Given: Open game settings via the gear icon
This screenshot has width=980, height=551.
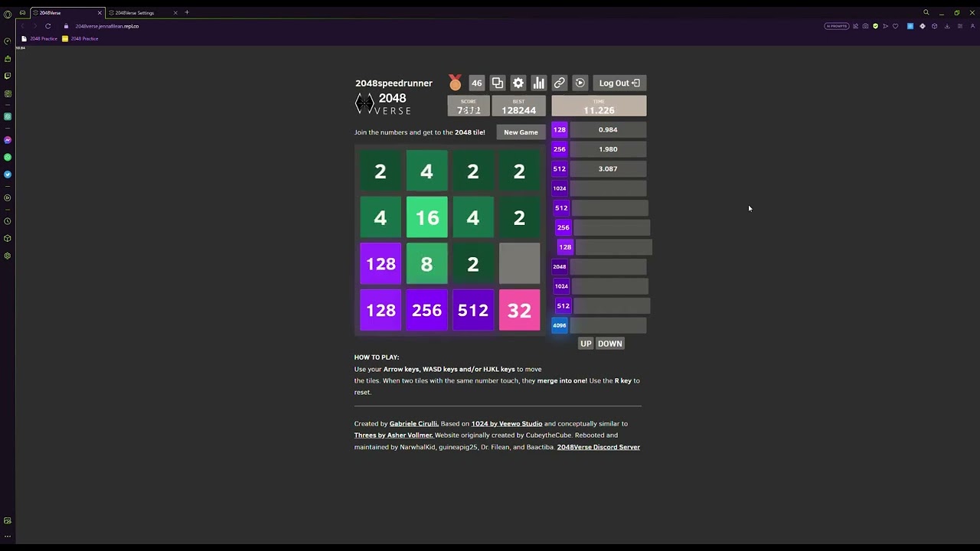Looking at the screenshot, I should (x=518, y=83).
